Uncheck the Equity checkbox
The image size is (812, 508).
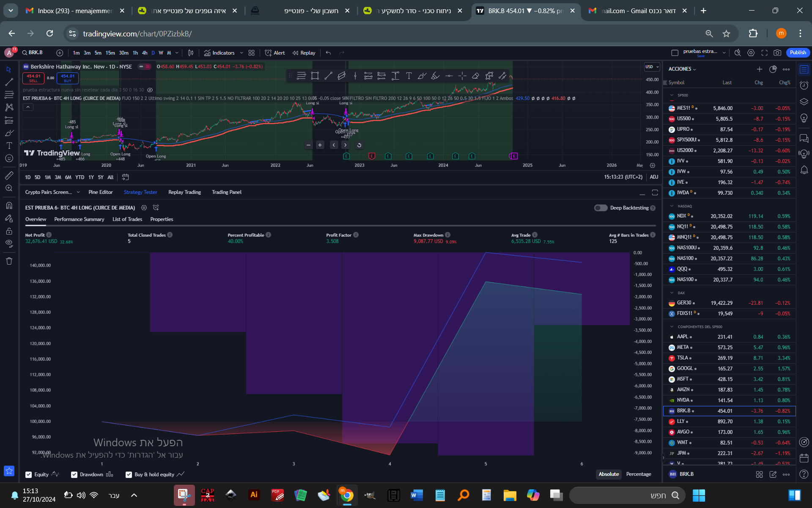pyautogui.click(x=29, y=475)
